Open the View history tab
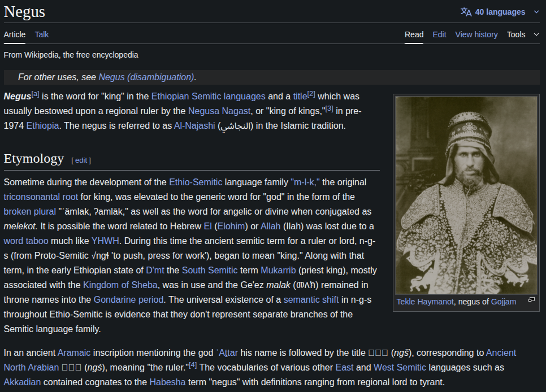This screenshot has height=392, width=546. tap(476, 34)
